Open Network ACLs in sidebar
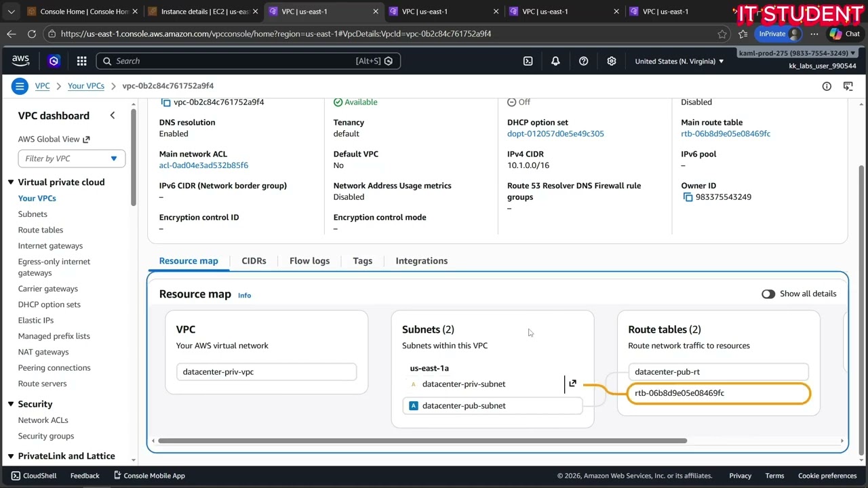868x488 pixels. (43, 420)
